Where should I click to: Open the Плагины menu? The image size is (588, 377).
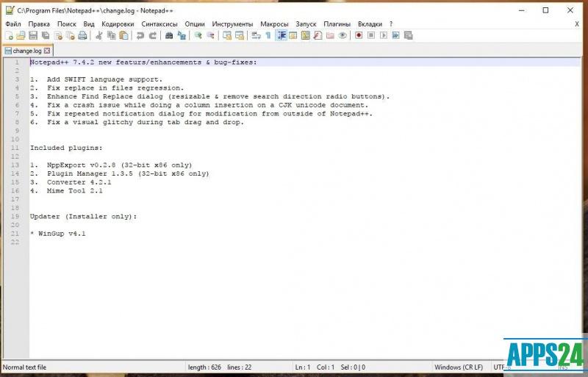click(x=337, y=24)
